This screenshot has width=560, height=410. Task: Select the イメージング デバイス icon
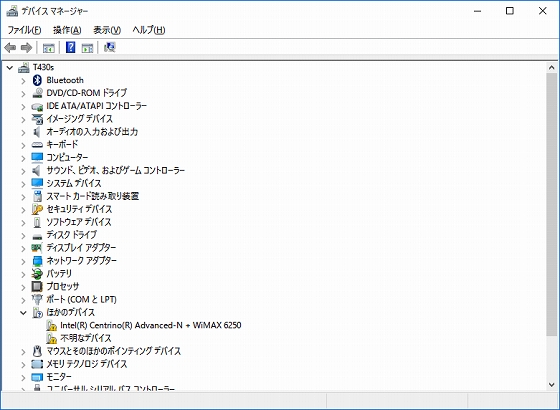37,119
